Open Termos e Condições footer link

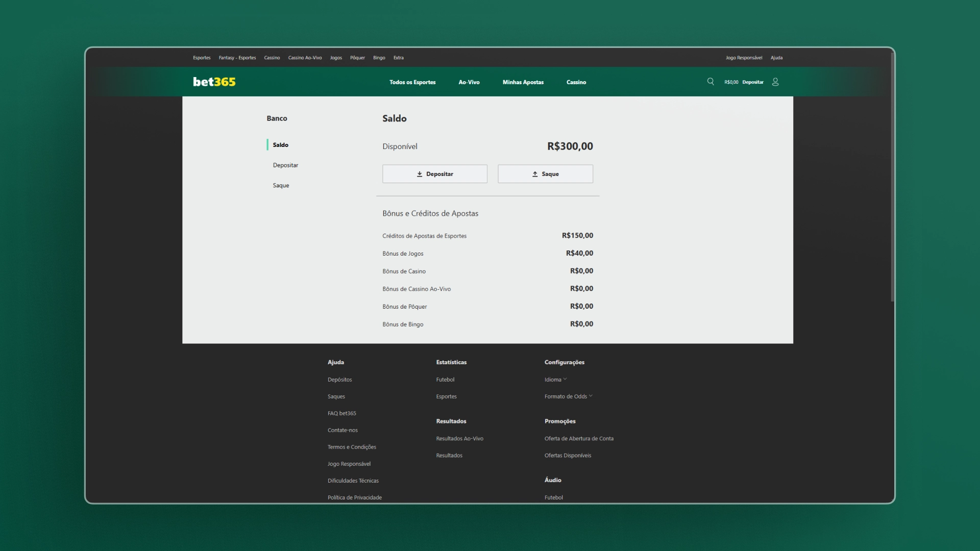coord(352,447)
